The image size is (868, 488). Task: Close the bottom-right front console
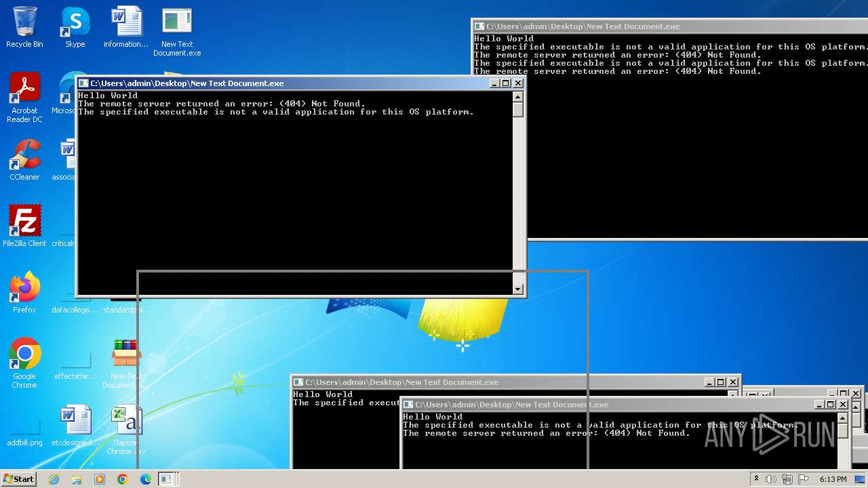(843, 405)
